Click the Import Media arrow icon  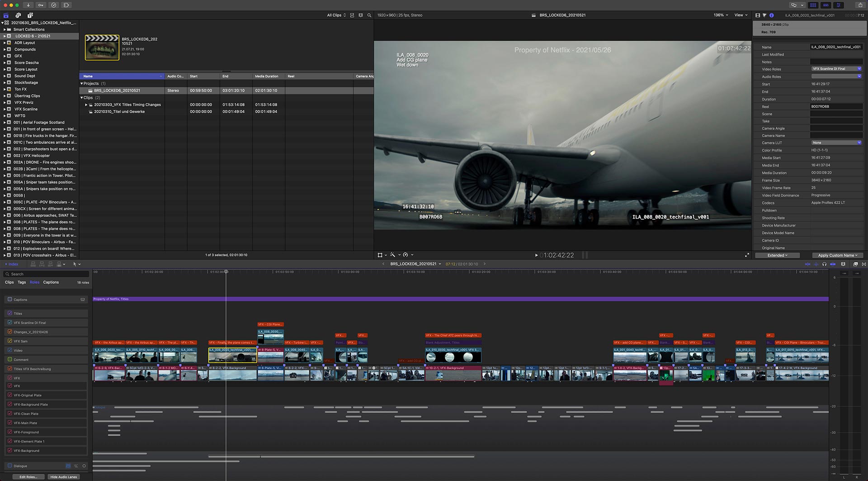pos(28,5)
